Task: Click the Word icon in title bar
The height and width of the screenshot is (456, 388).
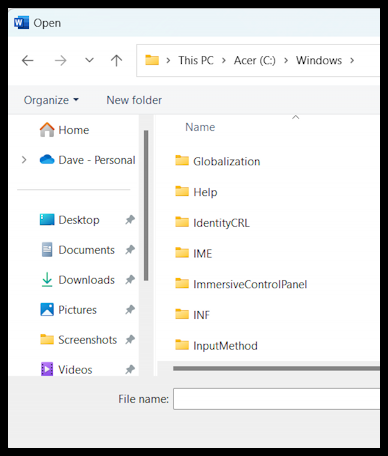Action: tap(21, 23)
